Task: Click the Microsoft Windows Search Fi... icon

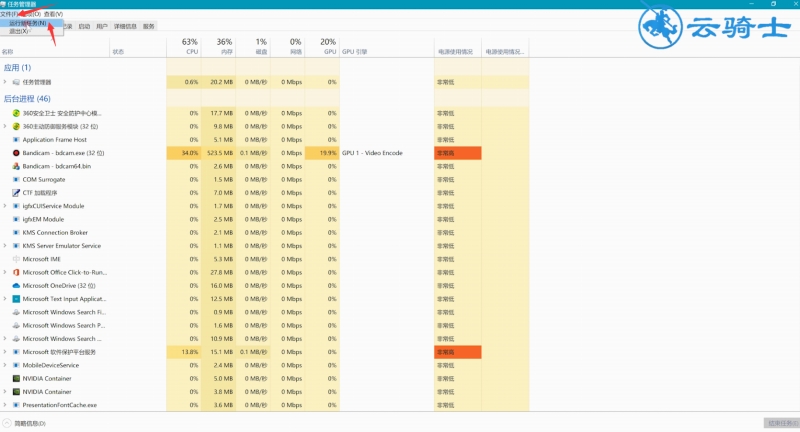Action: tap(16, 312)
